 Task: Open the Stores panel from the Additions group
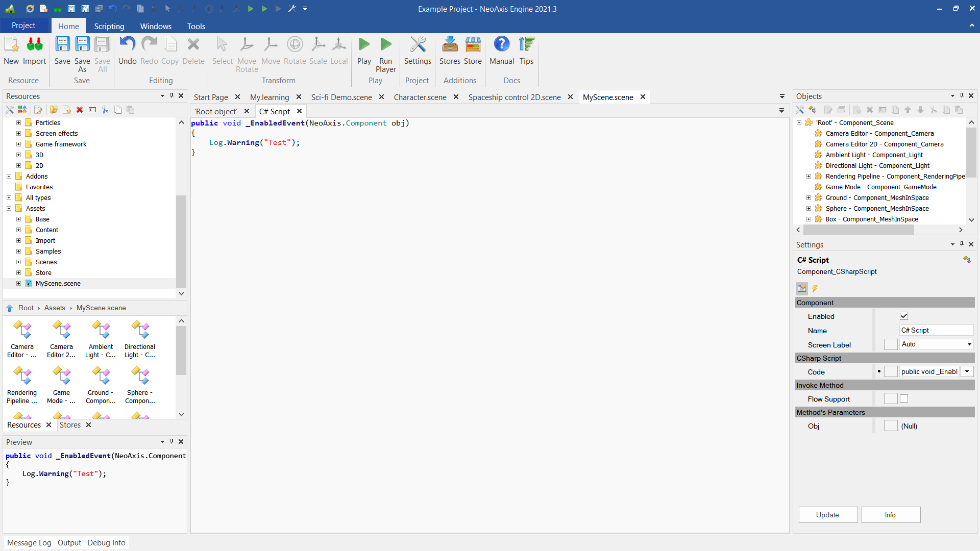450,51
